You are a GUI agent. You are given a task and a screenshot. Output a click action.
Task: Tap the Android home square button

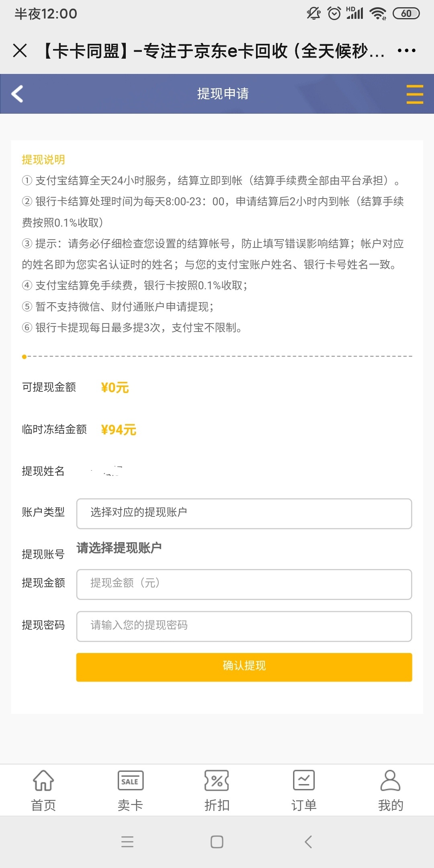(x=217, y=841)
